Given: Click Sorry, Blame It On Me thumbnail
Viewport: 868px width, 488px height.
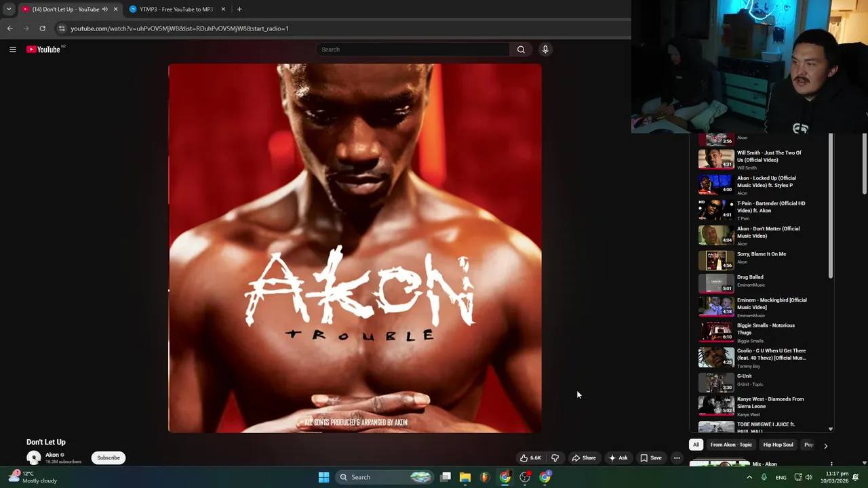Looking at the screenshot, I should coord(716,260).
